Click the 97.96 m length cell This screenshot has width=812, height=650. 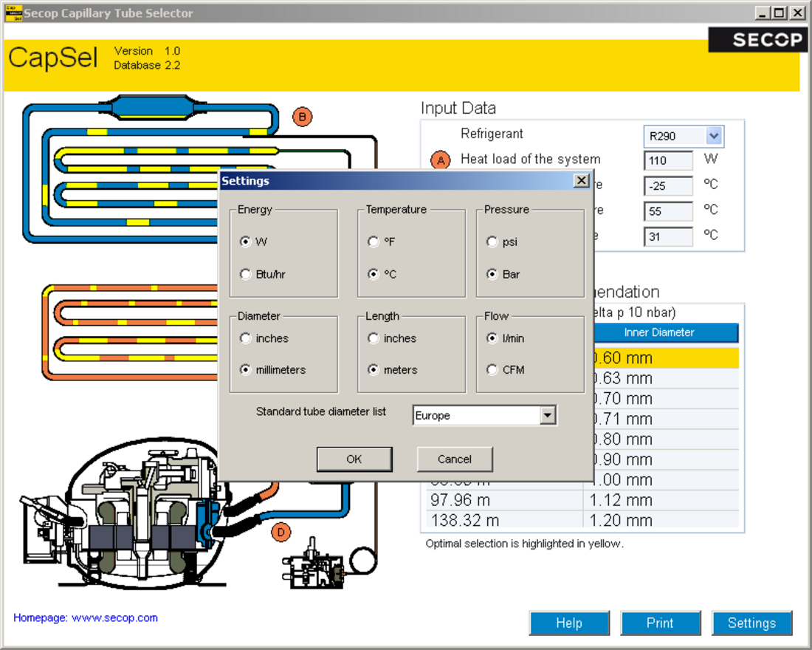coord(504,500)
